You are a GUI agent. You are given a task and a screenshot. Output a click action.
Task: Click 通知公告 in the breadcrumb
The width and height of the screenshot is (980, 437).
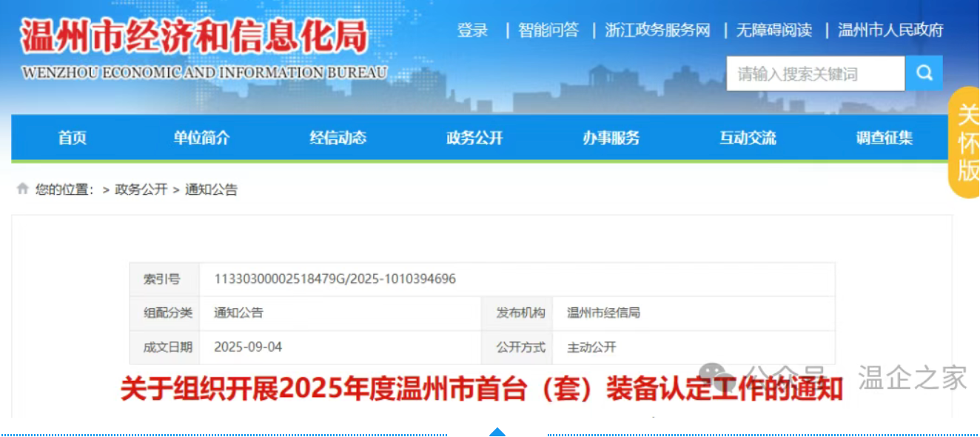pyautogui.click(x=211, y=190)
